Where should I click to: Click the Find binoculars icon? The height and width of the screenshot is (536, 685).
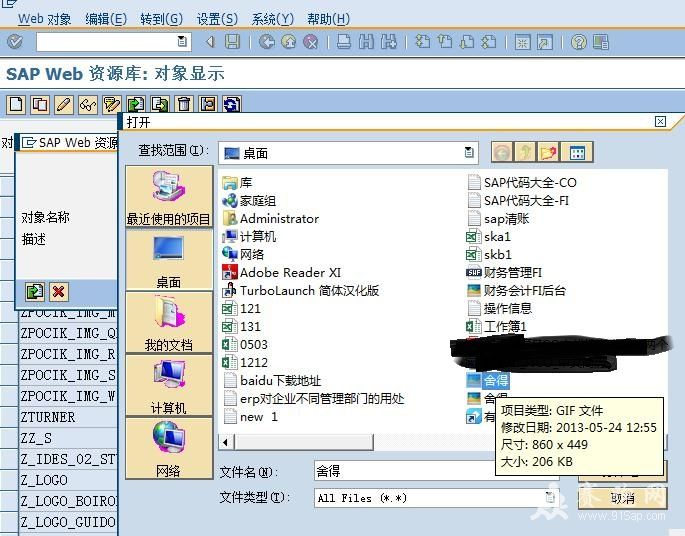click(366, 42)
